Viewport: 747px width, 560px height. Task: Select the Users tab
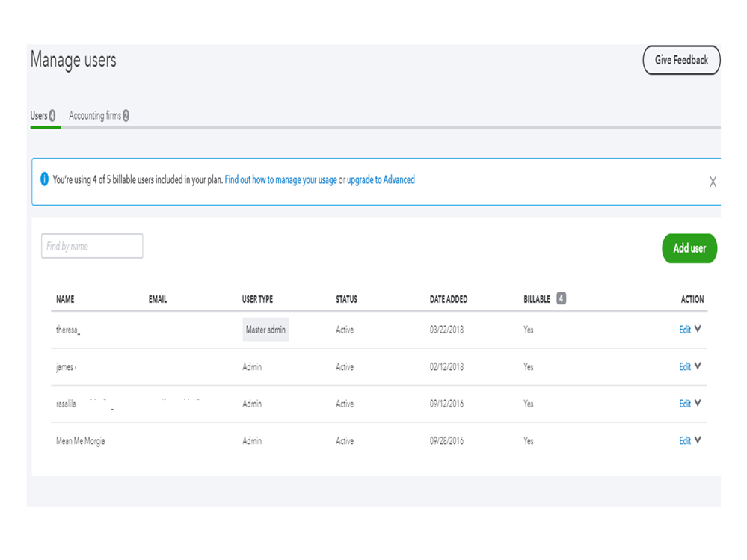pos(43,116)
